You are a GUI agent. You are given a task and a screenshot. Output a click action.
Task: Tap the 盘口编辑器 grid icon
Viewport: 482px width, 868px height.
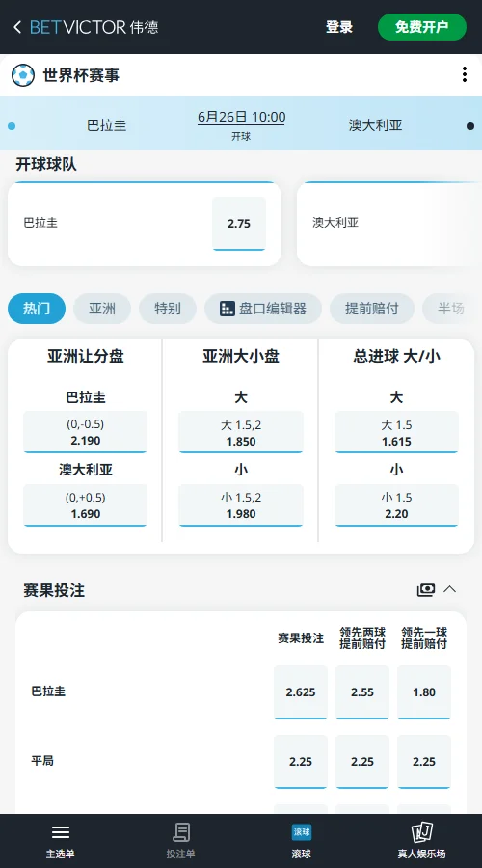click(228, 309)
